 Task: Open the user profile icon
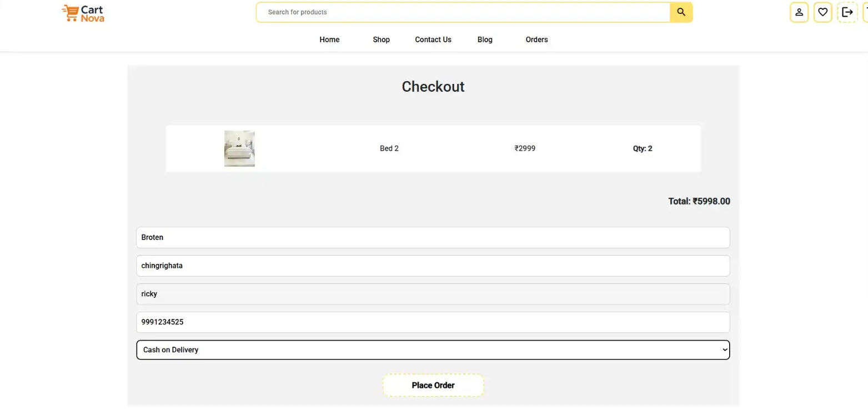[x=799, y=12]
